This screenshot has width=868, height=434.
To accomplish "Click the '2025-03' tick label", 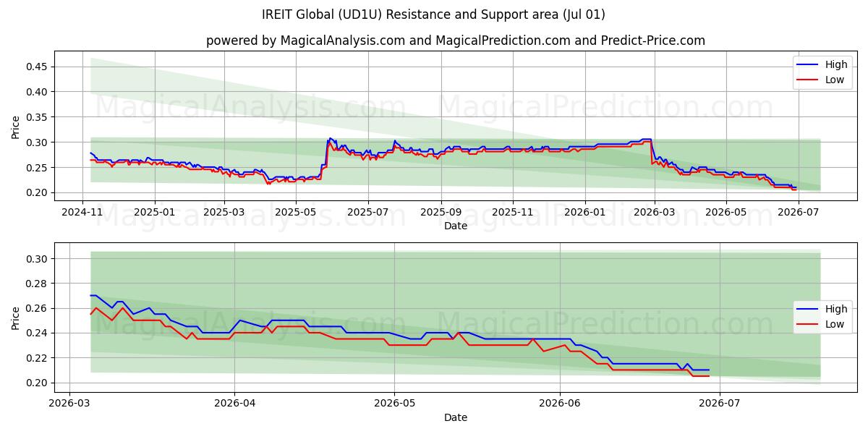I will tap(224, 212).
